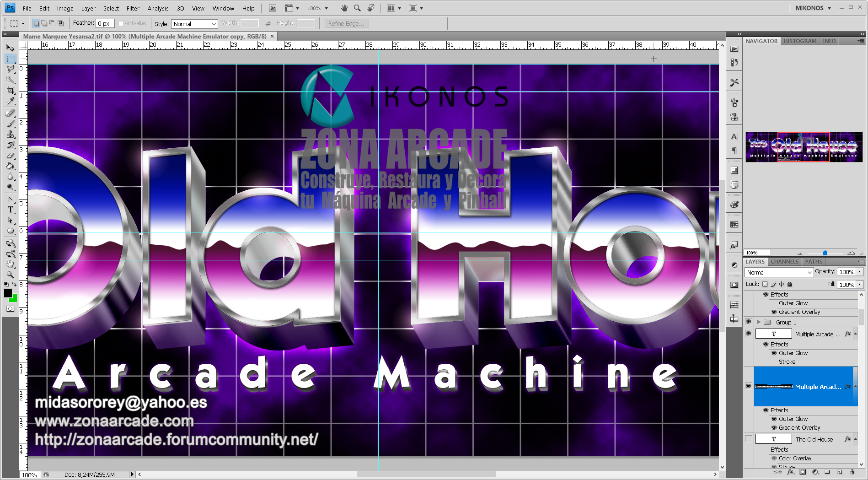Switch to the Paths tab
Viewport: 868px width, 480px height.
coord(814,262)
